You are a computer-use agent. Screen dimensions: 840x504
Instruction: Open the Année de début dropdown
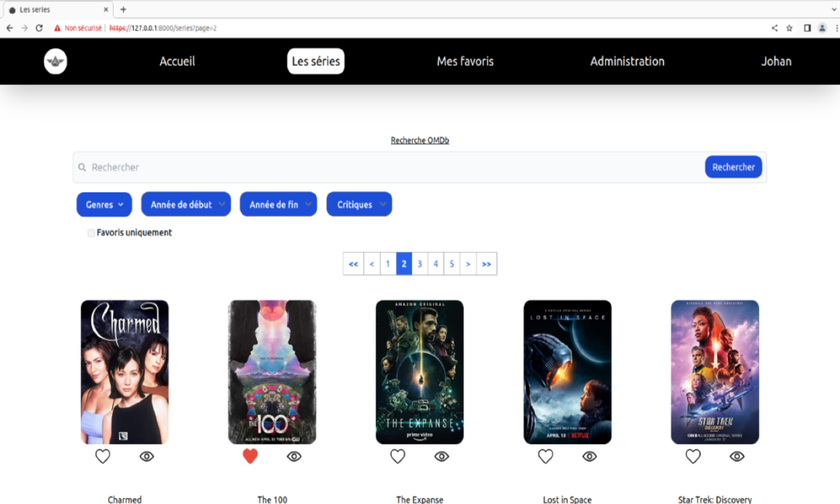click(x=186, y=204)
